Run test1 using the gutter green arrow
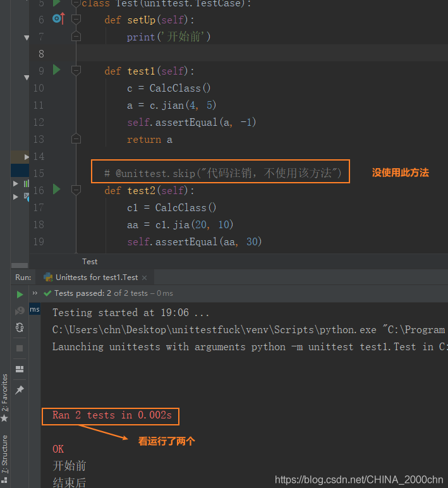This screenshot has height=488, width=448. pos(56,70)
